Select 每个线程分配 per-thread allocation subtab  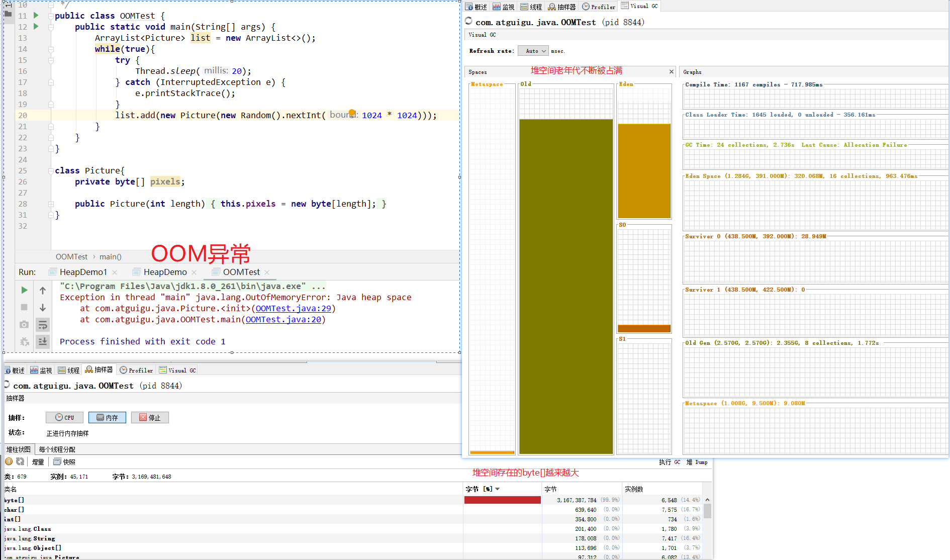(x=57, y=449)
